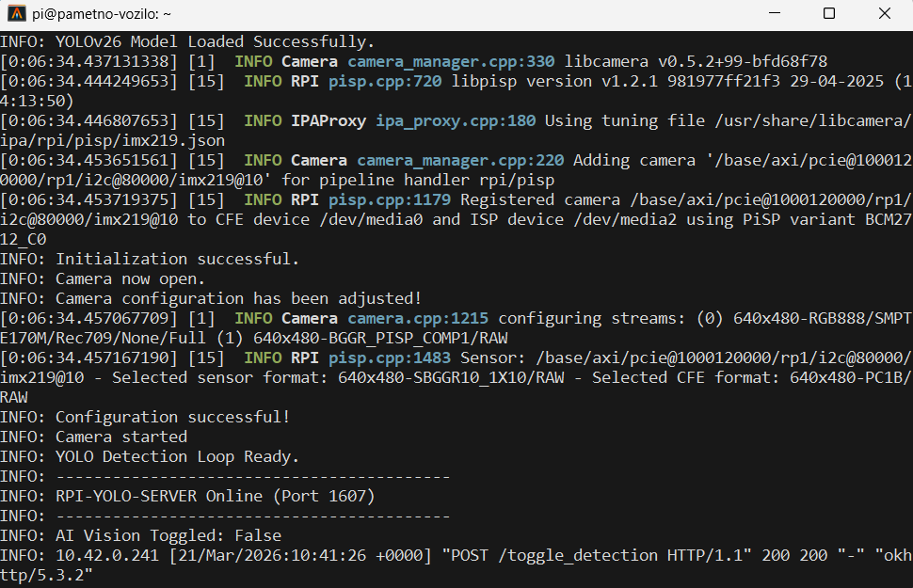Click the Initialization successful log line

pyautogui.click(x=150, y=259)
